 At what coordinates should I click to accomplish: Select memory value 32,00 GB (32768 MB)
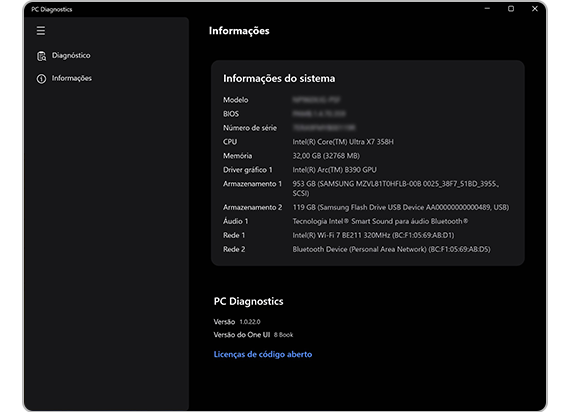coord(326,156)
